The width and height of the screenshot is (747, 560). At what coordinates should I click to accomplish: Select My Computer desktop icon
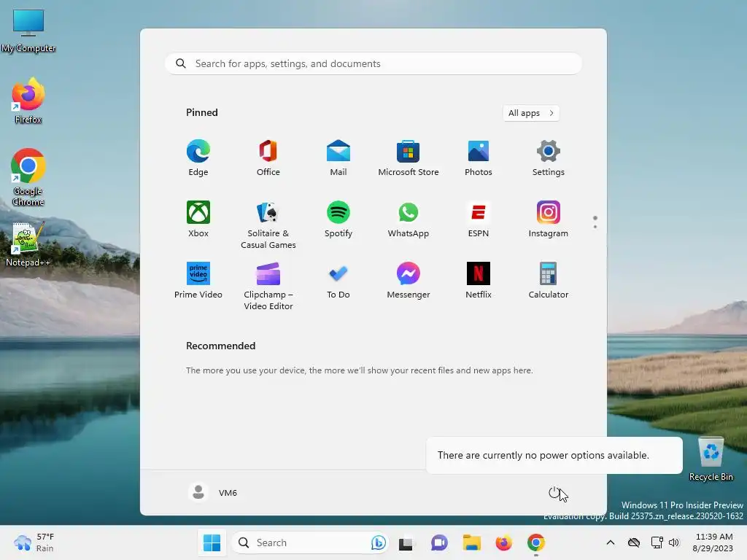coord(28,31)
